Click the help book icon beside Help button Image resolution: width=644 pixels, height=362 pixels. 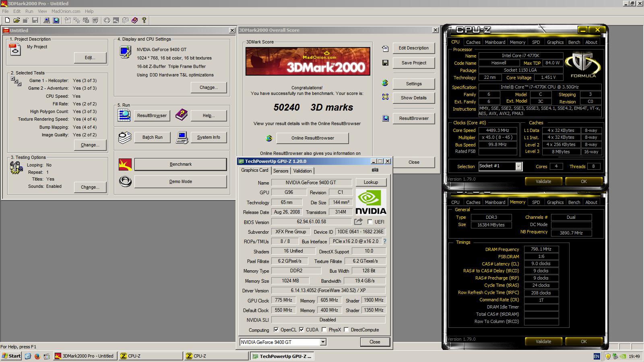coord(182,115)
